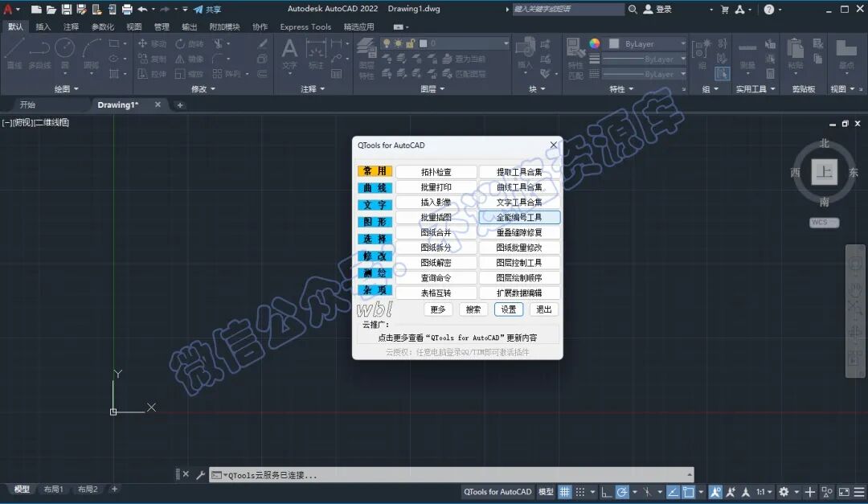Click the Open folder icon in quick access toolbar
The width and height of the screenshot is (868, 504).
51,10
